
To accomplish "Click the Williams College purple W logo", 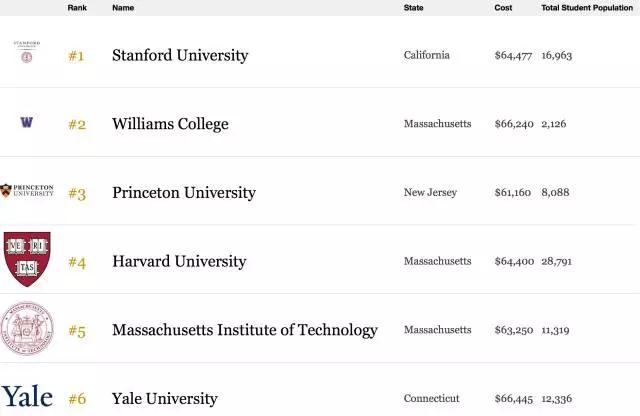I will click(x=27, y=122).
